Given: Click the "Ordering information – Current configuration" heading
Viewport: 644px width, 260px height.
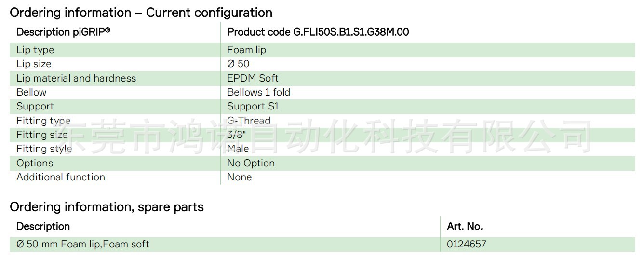Looking at the screenshot, I should [x=141, y=13].
